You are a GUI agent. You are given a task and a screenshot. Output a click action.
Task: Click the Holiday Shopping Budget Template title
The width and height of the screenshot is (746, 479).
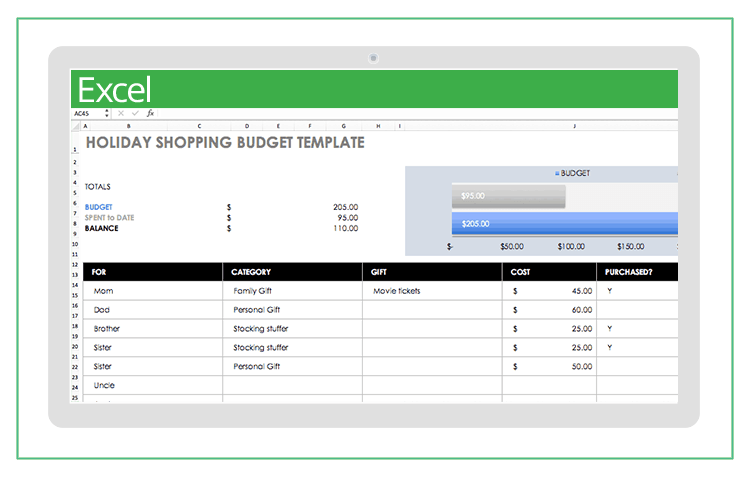point(225,143)
